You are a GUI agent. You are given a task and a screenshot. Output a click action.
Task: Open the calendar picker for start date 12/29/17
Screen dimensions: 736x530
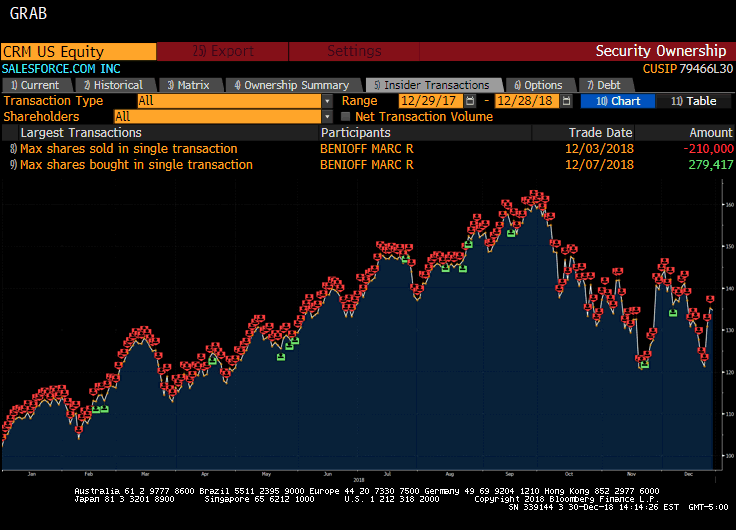pos(470,101)
